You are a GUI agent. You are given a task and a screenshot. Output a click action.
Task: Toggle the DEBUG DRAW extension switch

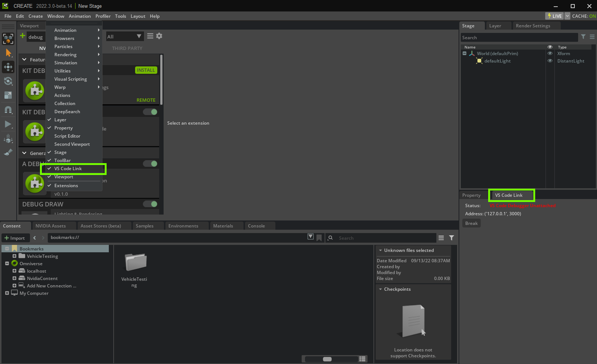click(x=150, y=204)
